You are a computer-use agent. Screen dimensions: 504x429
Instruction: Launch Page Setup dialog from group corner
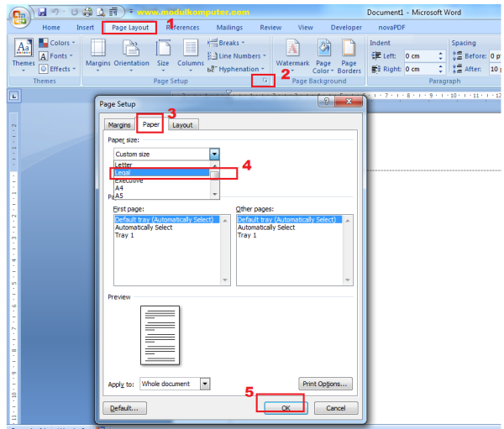pyautogui.click(x=265, y=81)
